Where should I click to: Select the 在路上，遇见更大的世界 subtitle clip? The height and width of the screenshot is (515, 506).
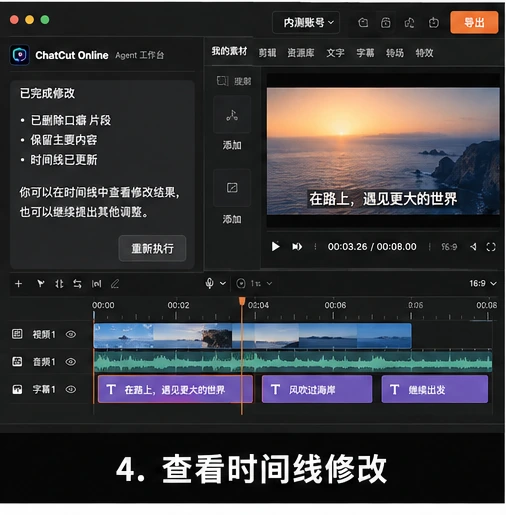point(175,389)
